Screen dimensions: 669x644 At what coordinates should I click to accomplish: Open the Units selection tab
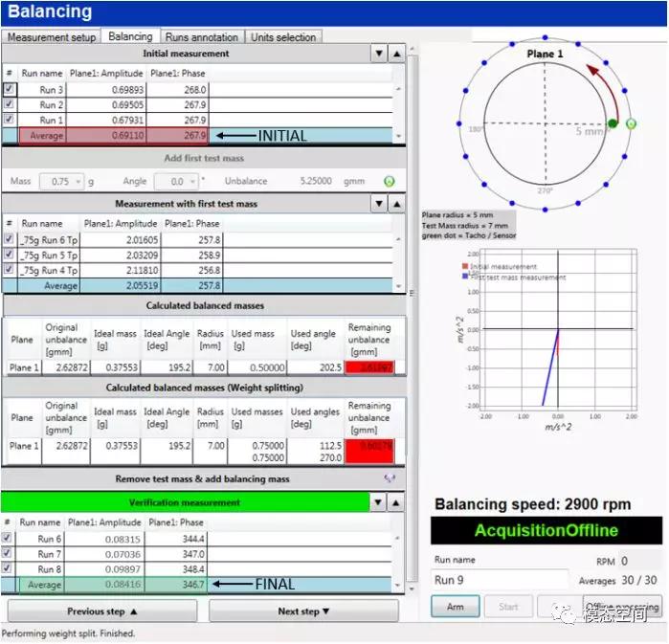coord(283,37)
